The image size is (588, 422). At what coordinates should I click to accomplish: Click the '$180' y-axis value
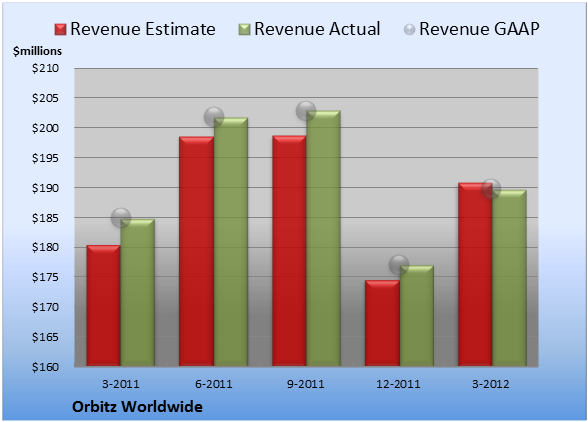(45, 248)
